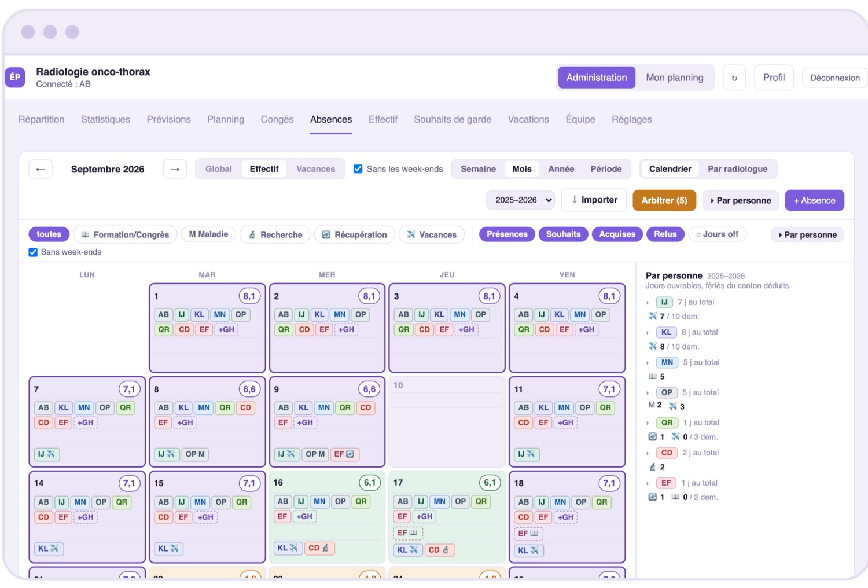This screenshot has height=588, width=868.
Task: Switch to Par radiologue view
Action: click(x=737, y=169)
